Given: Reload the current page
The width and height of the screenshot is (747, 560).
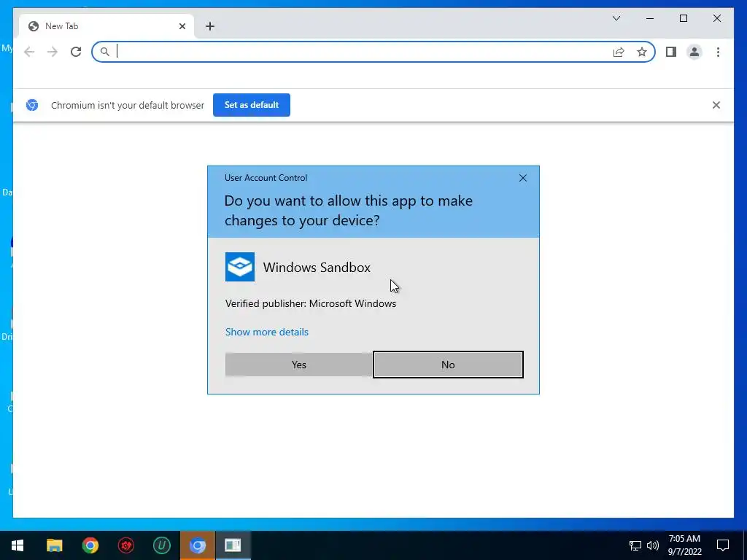Looking at the screenshot, I should (76, 52).
